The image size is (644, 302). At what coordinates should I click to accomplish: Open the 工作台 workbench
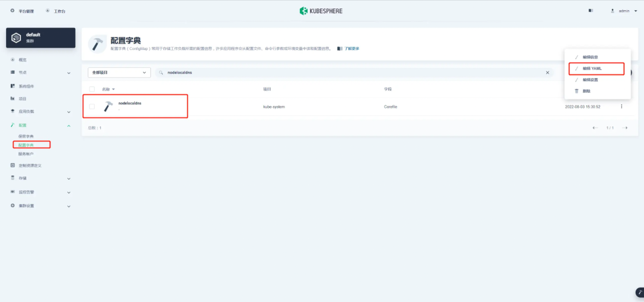(x=55, y=11)
